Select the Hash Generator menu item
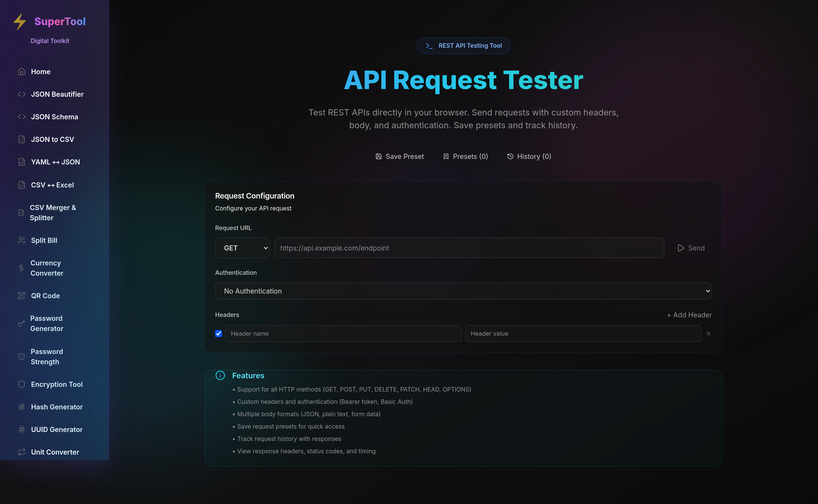The height and width of the screenshot is (504, 818). [57, 407]
